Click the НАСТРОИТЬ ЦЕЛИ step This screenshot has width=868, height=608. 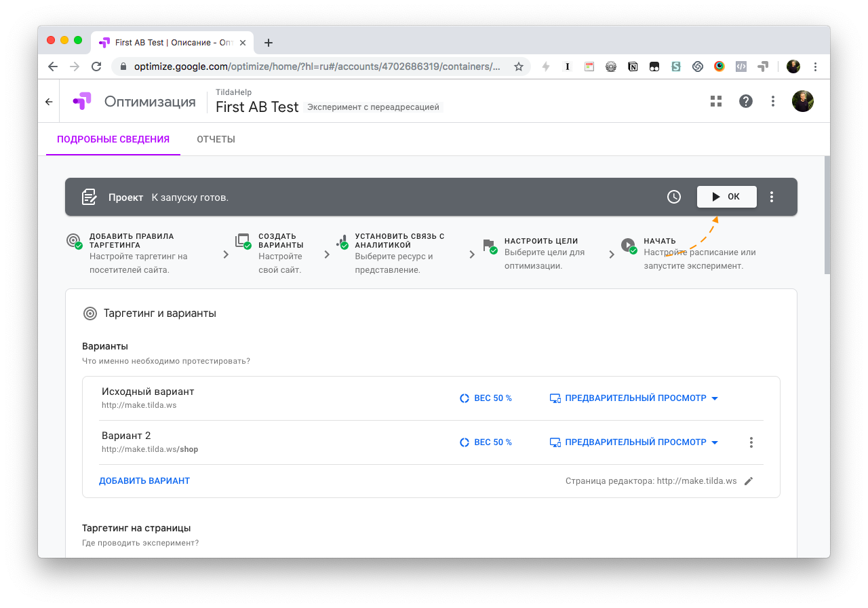pyautogui.click(x=536, y=252)
